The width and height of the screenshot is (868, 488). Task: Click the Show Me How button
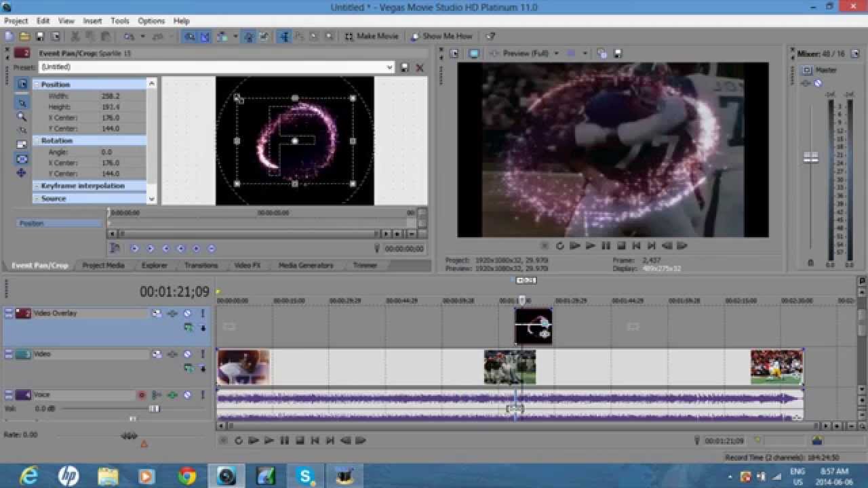(x=441, y=36)
